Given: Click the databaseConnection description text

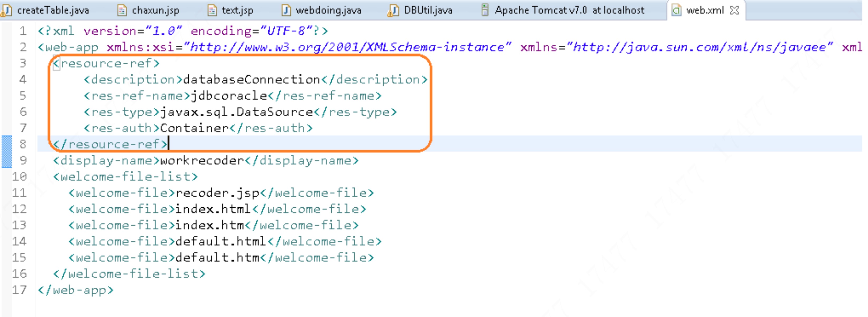Looking at the screenshot, I should coord(251,80).
